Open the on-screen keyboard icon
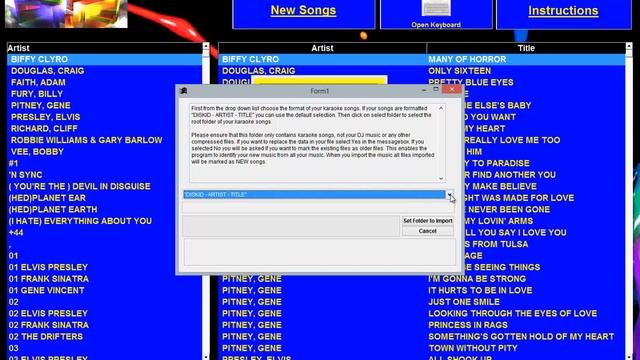The width and height of the screenshot is (640, 360). pos(436,8)
